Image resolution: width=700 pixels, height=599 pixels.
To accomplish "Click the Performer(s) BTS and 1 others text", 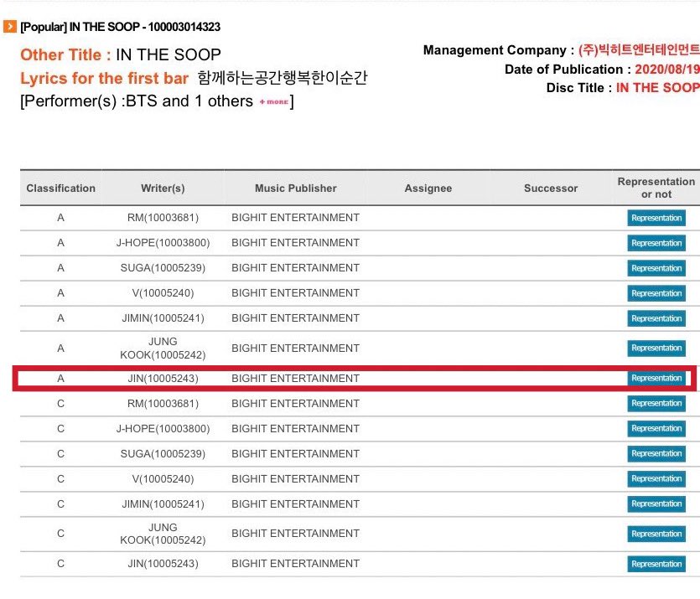I will tap(137, 101).
